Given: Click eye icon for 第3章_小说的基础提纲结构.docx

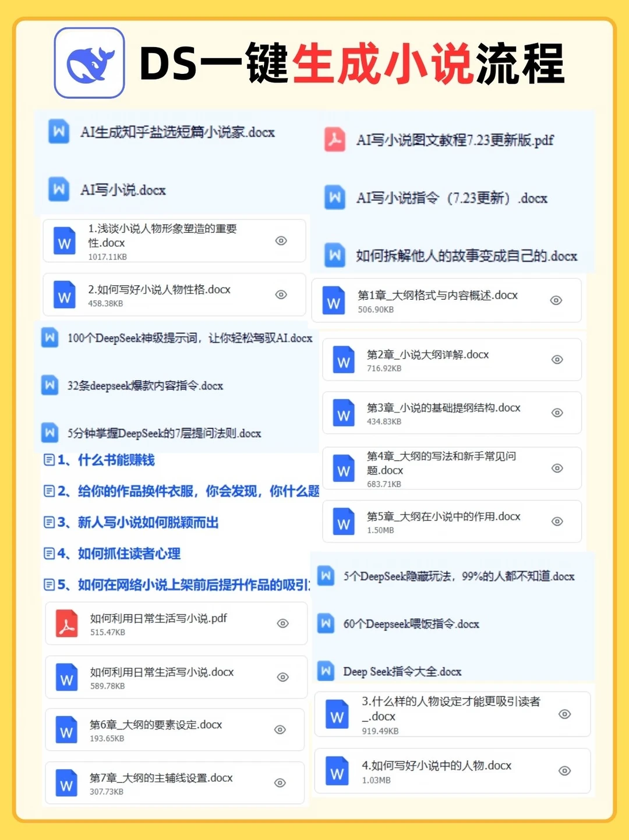Looking at the screenshot, I should (x=557, y=413).
